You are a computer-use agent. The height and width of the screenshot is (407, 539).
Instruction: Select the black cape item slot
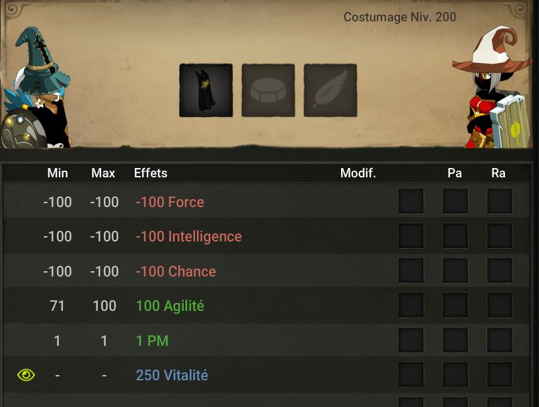click(x=206, y=90)
